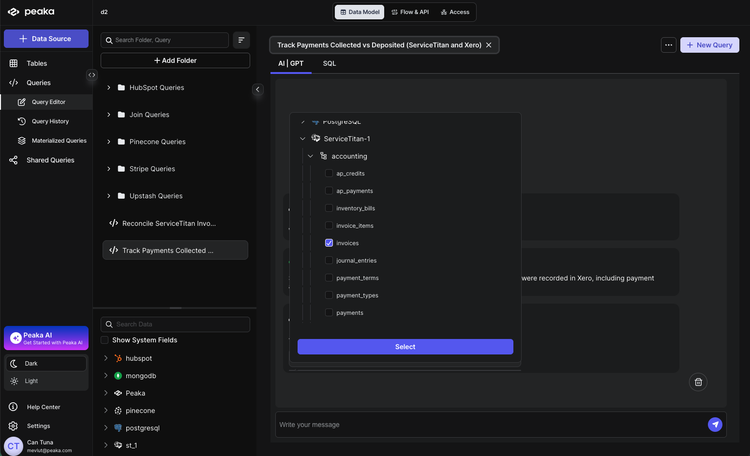This screenshot has width=750, height=456.
Task: Send the message with the arrow icon
Action: coord(715,424)
